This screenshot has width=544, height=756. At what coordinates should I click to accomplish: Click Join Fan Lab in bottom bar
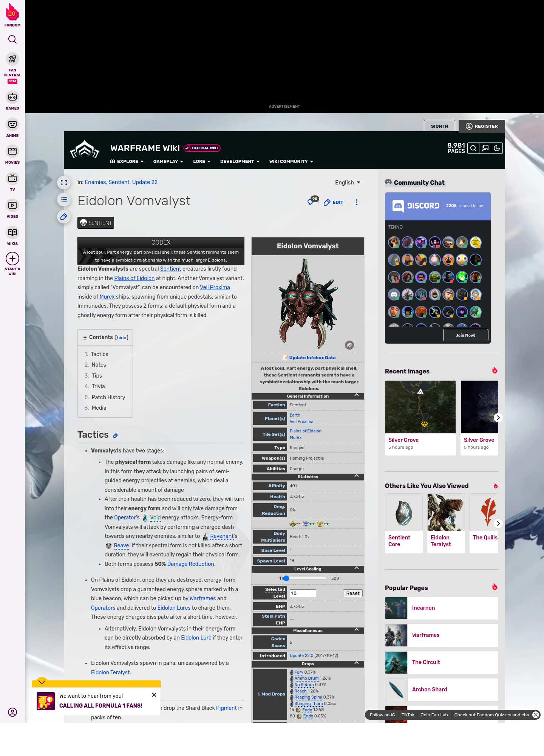(434, 715)
